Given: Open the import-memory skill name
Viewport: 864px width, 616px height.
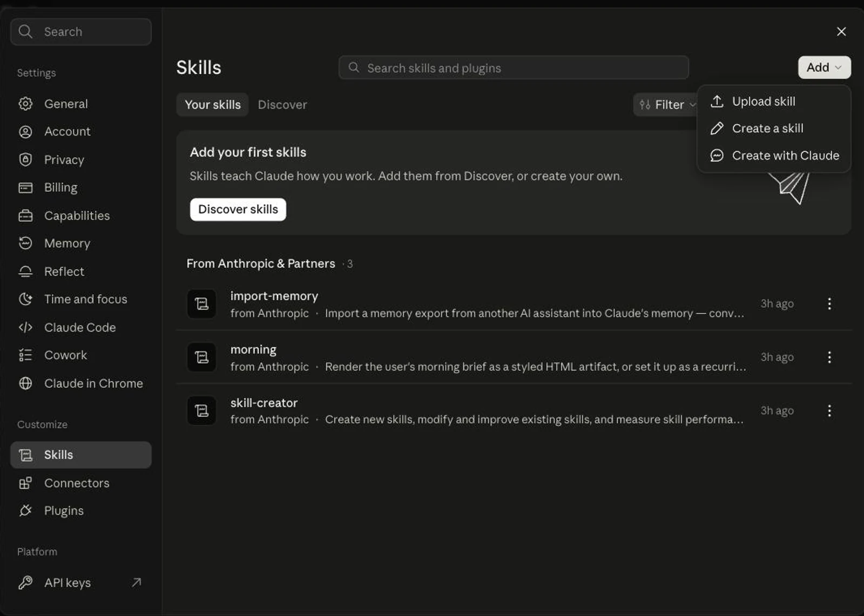Looking at the screenshot, I should click(x=274, y=296).
